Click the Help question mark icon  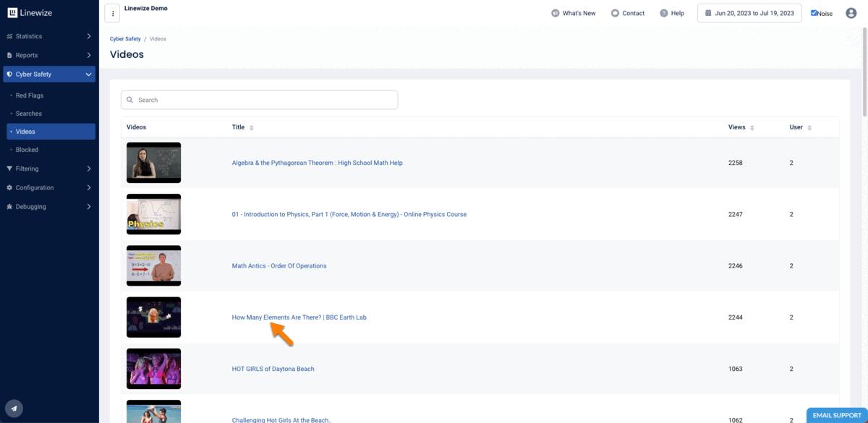click(664, 13)
